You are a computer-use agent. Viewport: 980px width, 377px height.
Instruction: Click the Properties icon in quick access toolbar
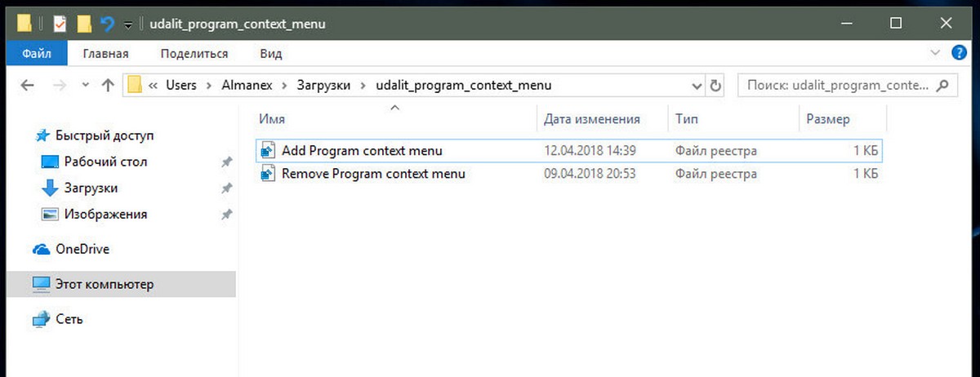click(x=59, y=24)
